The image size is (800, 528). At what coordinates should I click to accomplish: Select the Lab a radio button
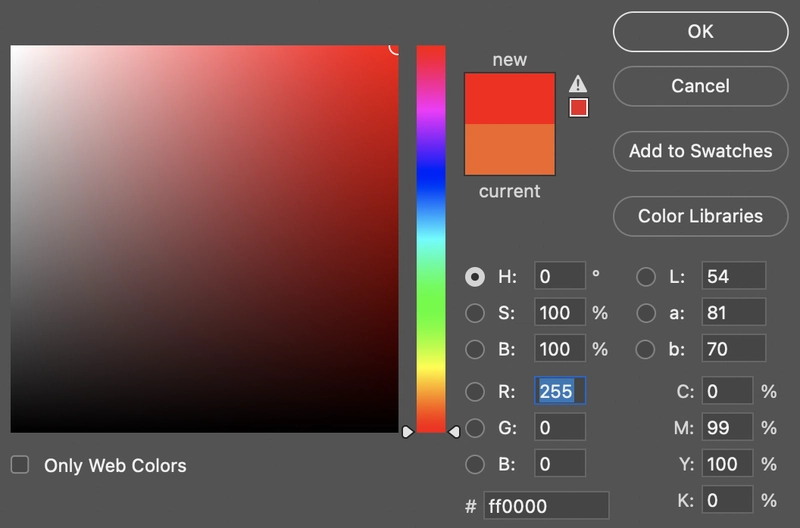point(646,313)
